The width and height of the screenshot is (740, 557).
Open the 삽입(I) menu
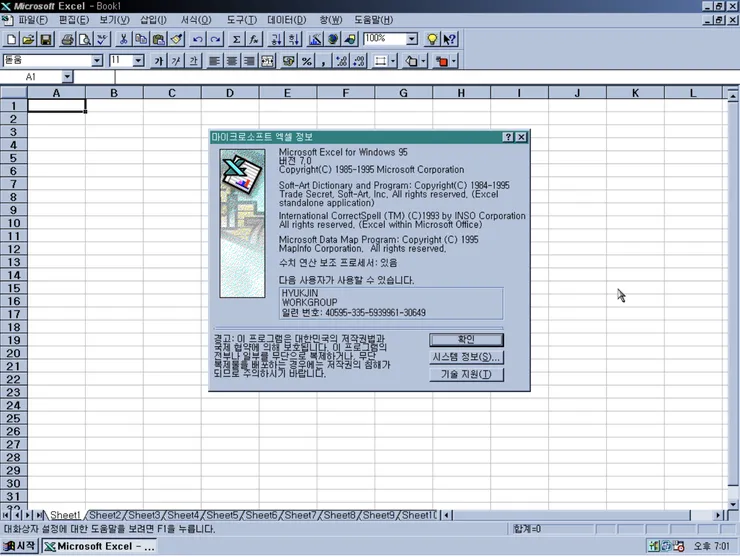pyautogui.click(x=153, y=20)
